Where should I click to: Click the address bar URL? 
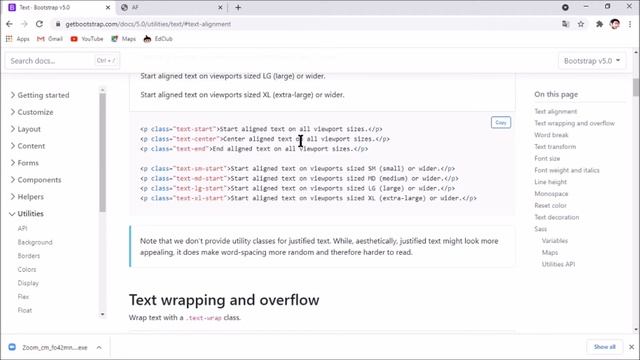point(148,24)
